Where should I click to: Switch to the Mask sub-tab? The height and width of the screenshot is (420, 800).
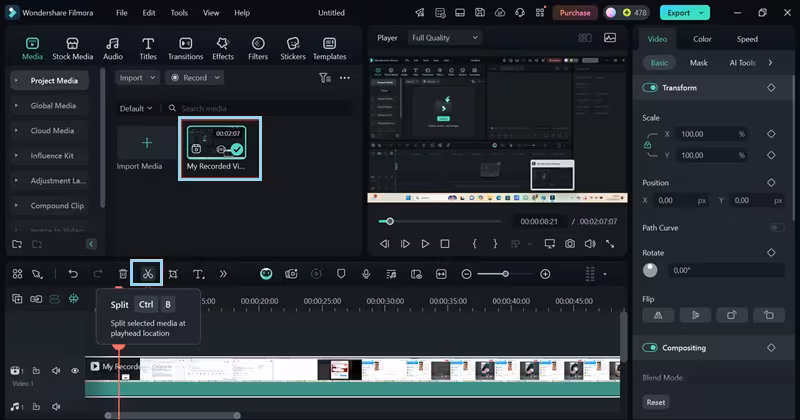(x=698, y=63)
